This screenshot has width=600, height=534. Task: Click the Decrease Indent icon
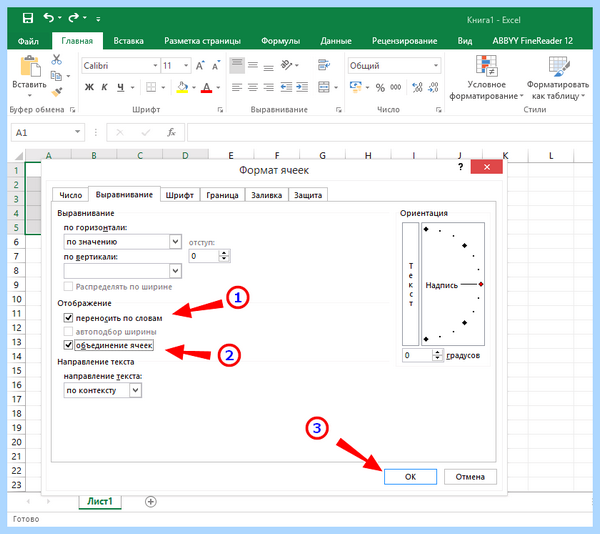click(x=286, y=87)
